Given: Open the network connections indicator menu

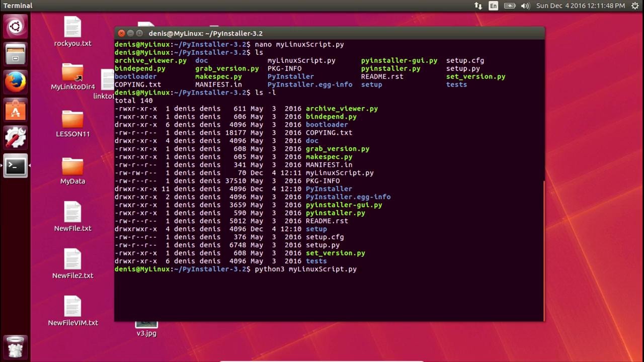Looking at the screenshot, I should [478, 6].
